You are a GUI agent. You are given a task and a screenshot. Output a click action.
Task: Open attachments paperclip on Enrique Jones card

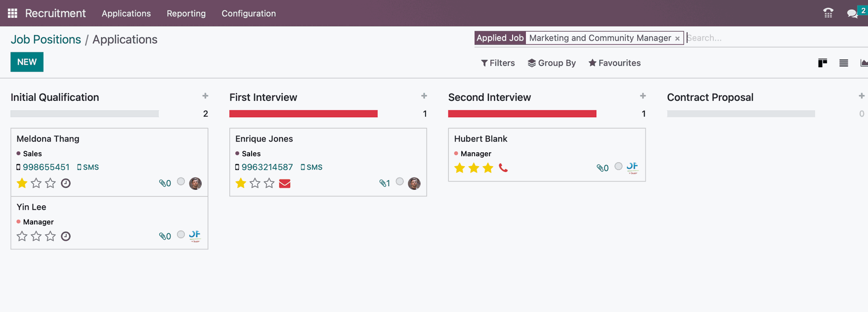pos(385,183)
